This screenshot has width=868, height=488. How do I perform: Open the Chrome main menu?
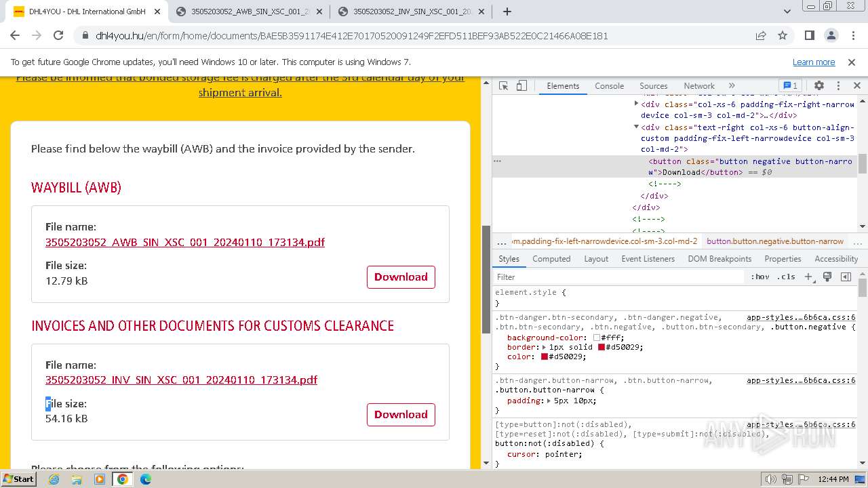tap(853, 35)
